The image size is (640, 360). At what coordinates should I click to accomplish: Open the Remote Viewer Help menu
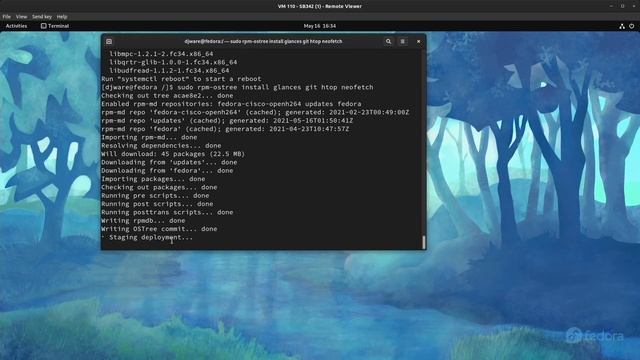point(62,17)
